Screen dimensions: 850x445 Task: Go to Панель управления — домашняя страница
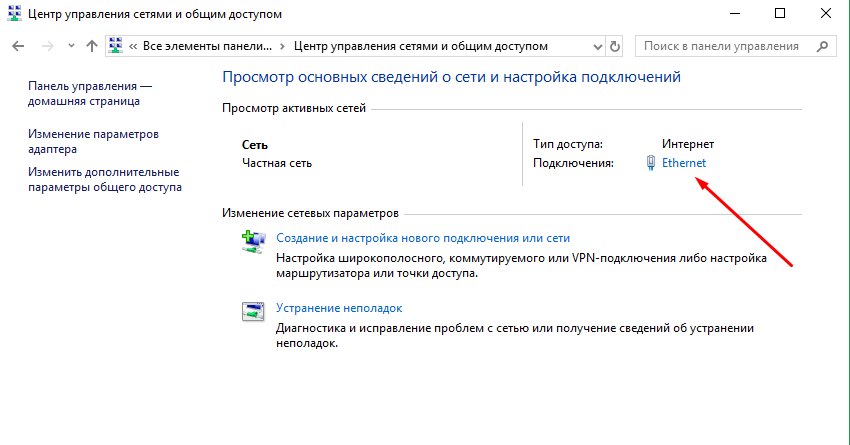click(x=90, y=93)
